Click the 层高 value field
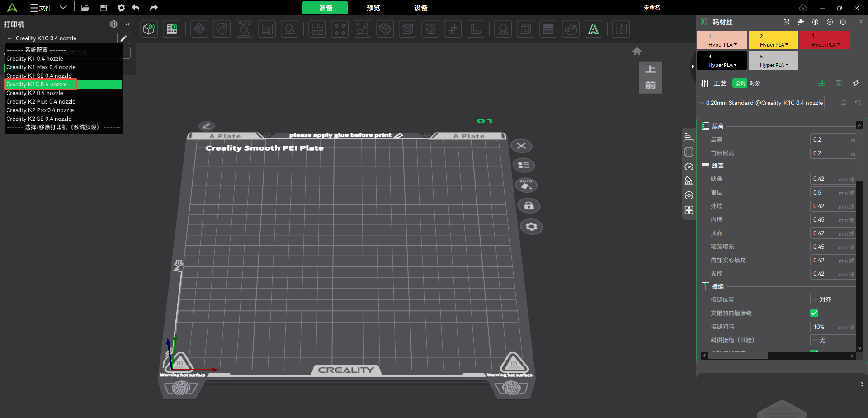The image size is (868, 418). click(833, 139)
